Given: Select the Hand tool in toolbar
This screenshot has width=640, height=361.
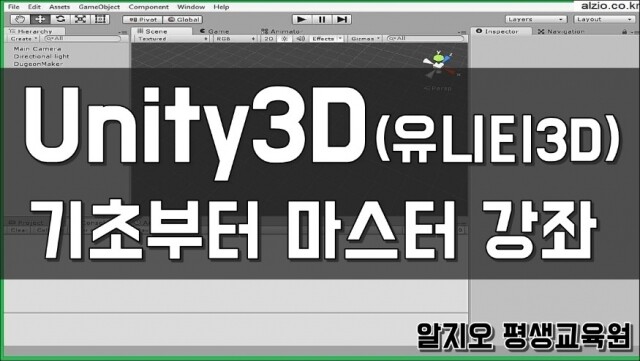Looking at the screenshot, I should [19, 19].
